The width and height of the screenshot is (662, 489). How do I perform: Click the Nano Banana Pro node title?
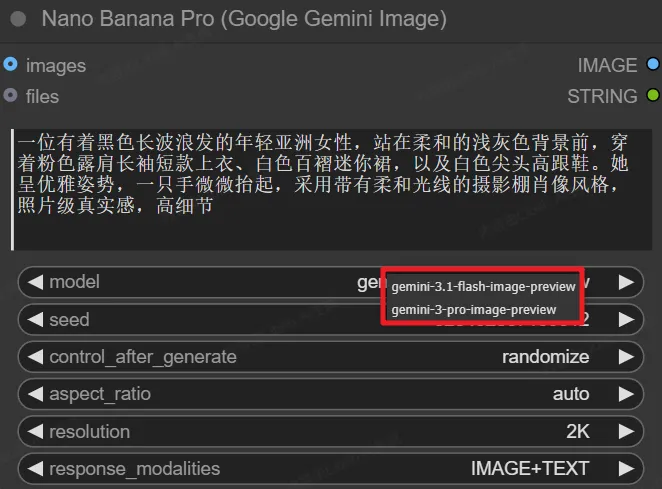pyautogui.click(x=244, y=19)
